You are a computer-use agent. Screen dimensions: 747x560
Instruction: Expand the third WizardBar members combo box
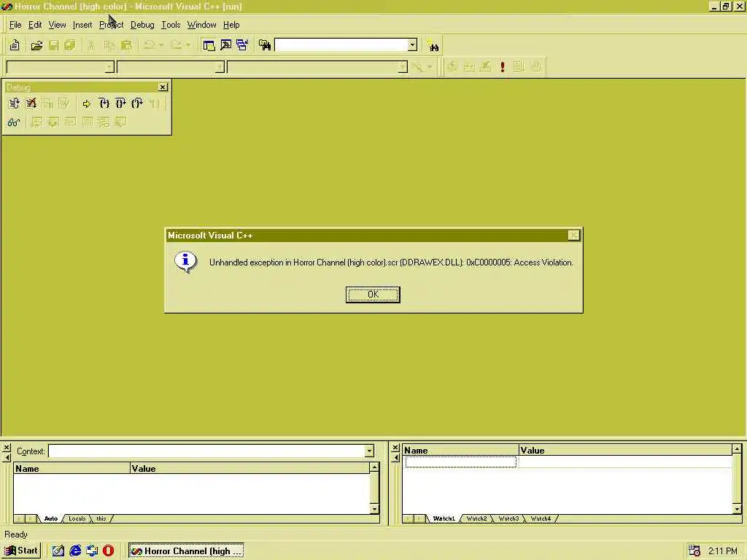click(403, 67)
